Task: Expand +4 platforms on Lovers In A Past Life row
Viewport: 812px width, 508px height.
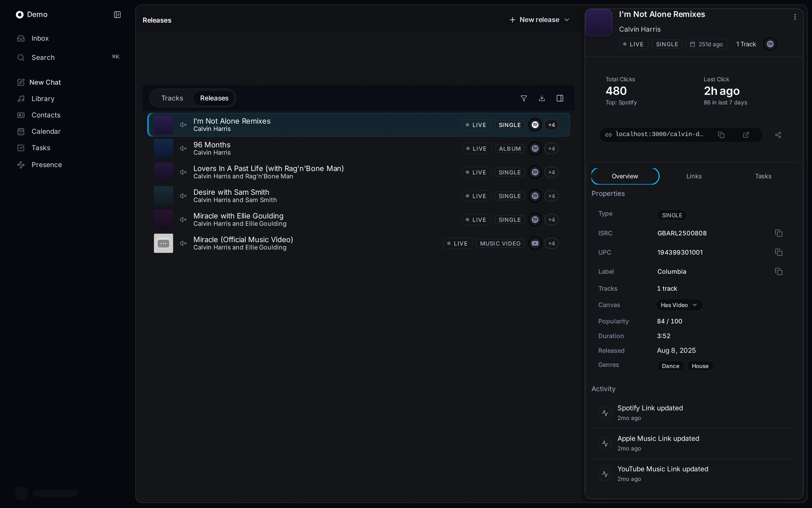Action: [x=551, y=172]
